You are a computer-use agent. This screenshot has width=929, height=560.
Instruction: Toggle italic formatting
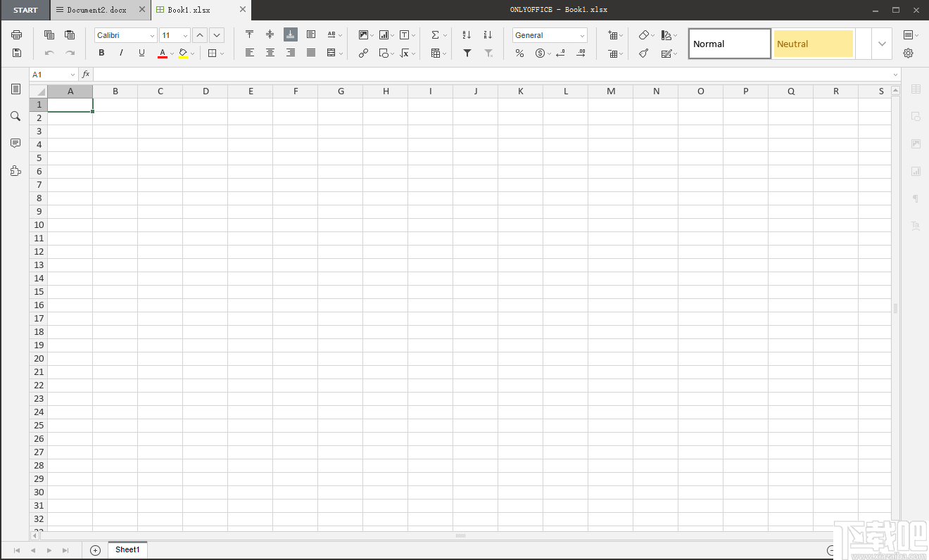click(x=121, y=53)
